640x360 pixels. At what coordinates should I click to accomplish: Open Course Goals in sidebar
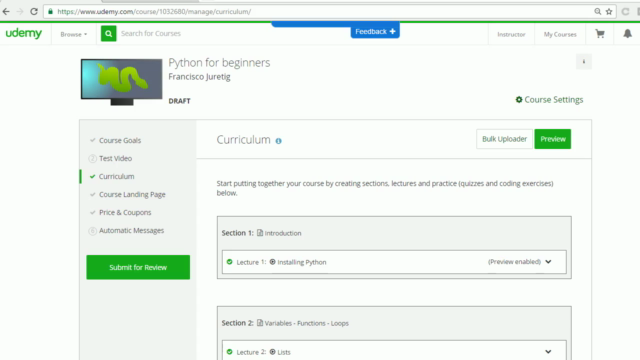point(120,140)
